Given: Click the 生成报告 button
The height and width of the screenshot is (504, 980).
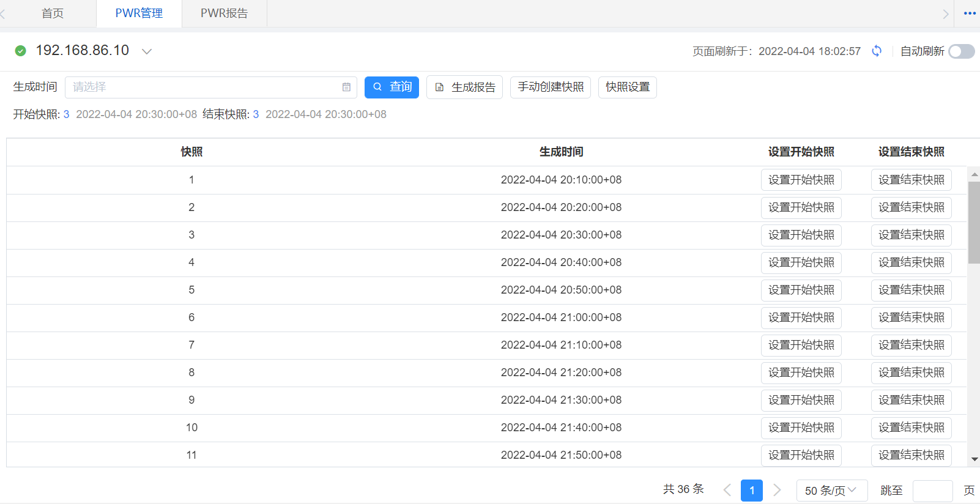Looking at the screenshot, I should pos(464,87).
